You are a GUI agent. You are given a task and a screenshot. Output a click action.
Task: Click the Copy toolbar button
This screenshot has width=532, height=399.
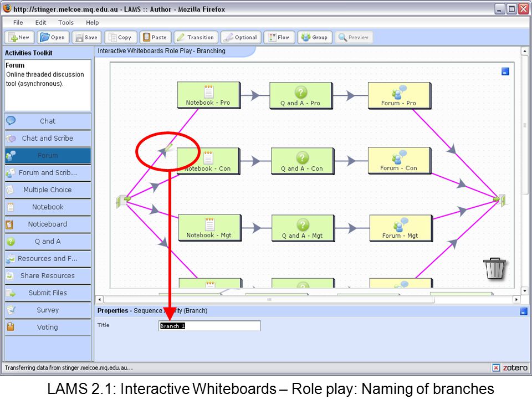(120, 37)
